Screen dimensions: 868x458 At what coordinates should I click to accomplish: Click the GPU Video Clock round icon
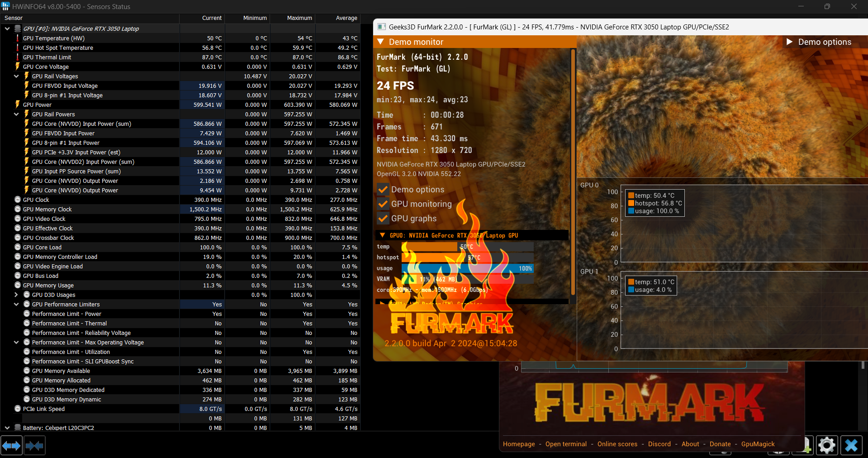click(x=18, y=219)
